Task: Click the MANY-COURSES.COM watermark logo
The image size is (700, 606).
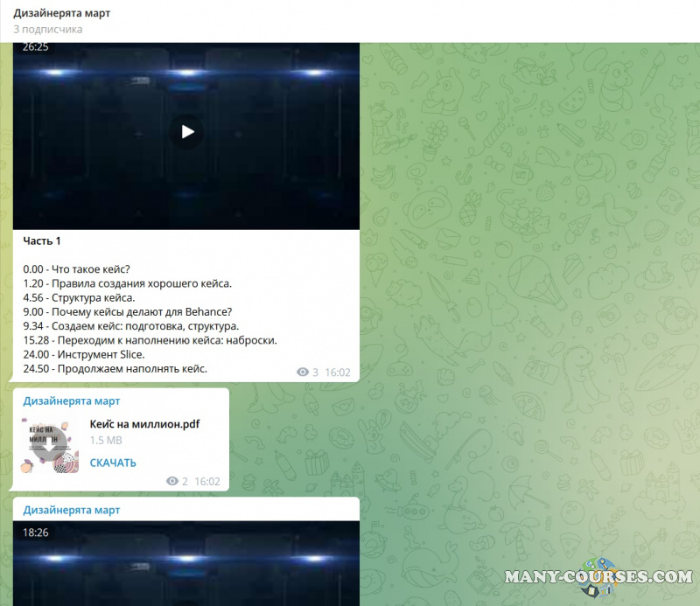Action: click(598, 577)
